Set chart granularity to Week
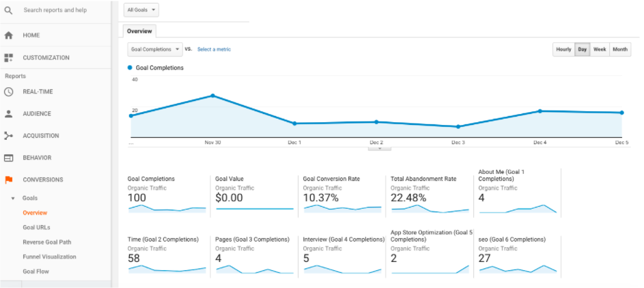This screenshot has width=644, height=288. click(x=599, y=50)
